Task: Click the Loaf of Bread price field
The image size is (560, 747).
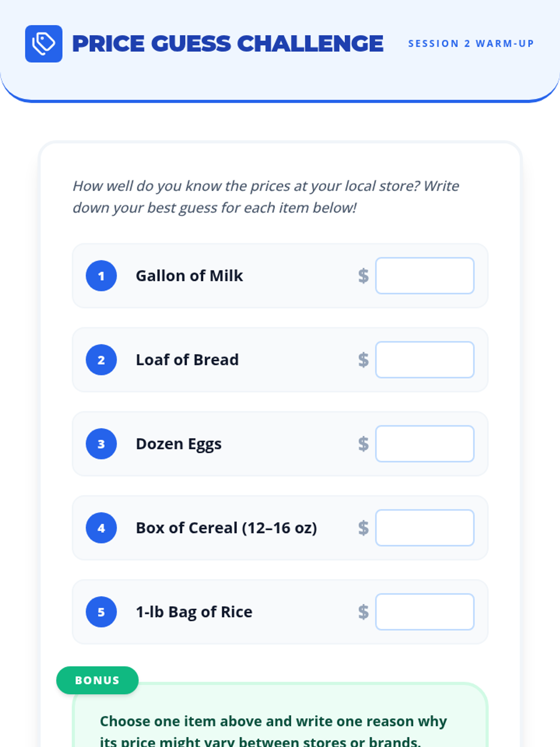Action: tap(424, 359)
